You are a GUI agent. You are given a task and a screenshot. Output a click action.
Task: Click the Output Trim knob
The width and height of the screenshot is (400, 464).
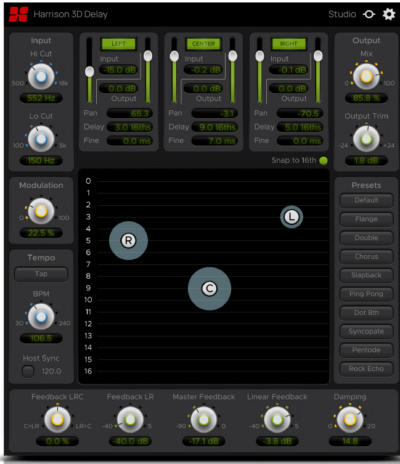[x=366, y=139]
